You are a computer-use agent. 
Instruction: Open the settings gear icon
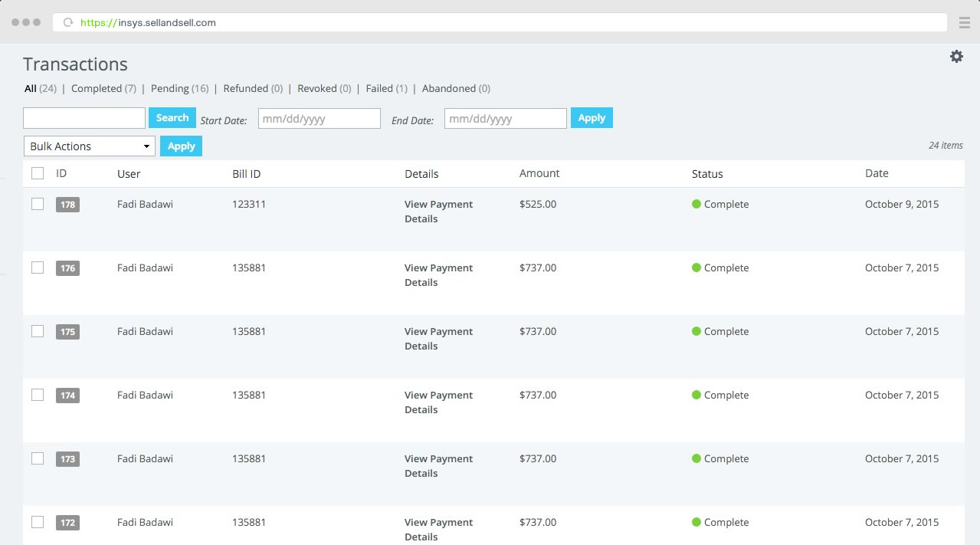coord(955,56)
